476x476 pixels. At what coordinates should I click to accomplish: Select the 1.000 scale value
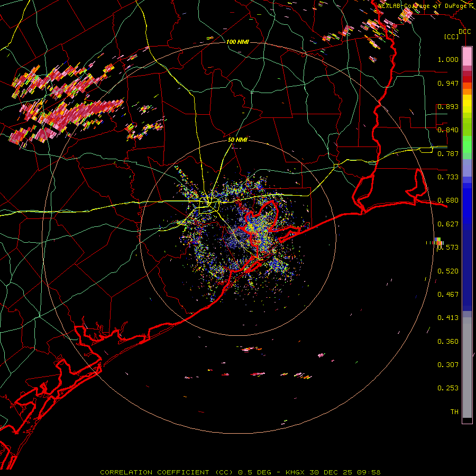(x=448, y=59)
